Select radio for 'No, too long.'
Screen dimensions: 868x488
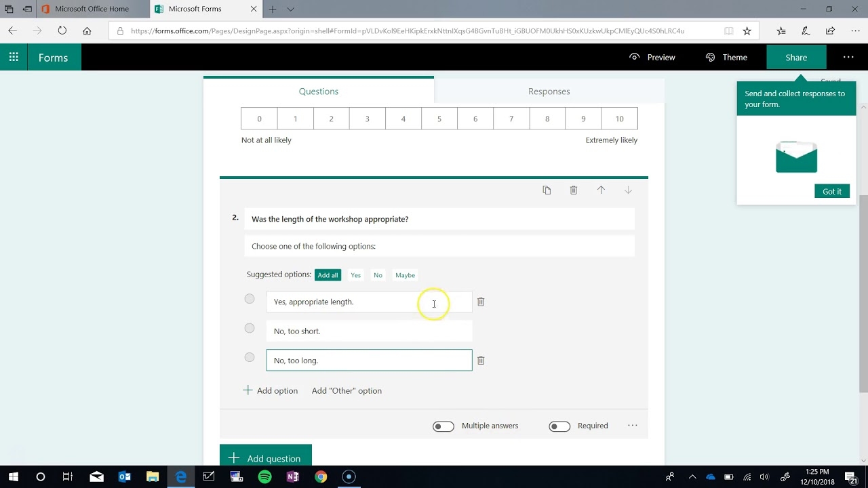[x=250, y=357]
